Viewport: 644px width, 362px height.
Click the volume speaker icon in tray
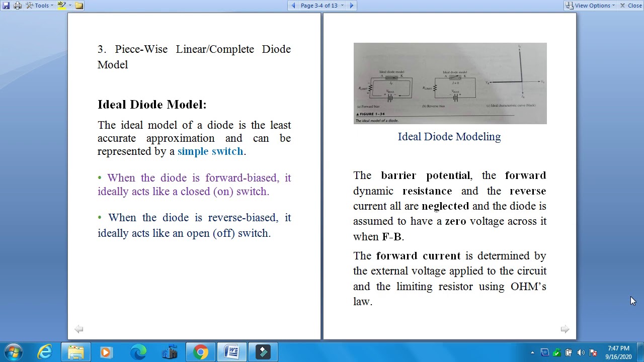581,352
